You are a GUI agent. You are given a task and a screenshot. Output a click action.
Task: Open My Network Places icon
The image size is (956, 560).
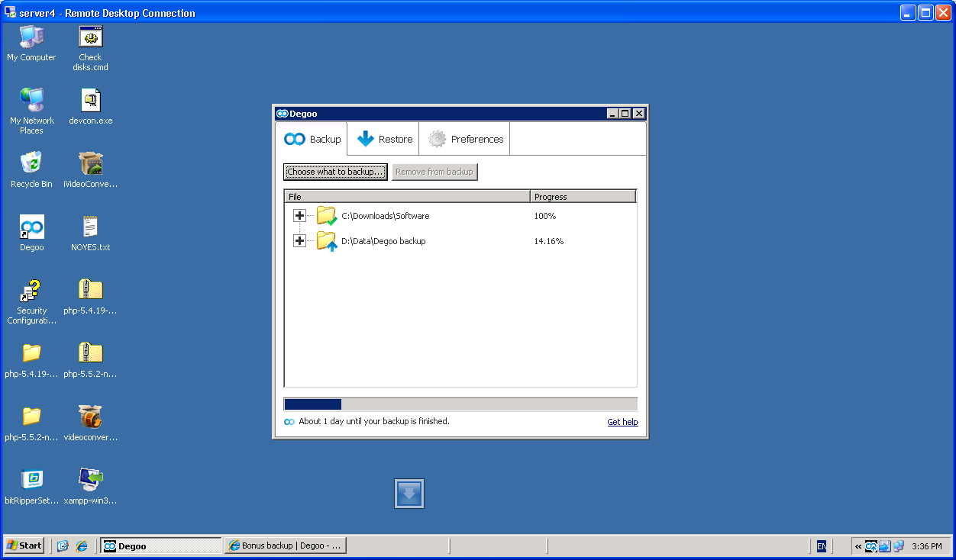click(31, 100)
